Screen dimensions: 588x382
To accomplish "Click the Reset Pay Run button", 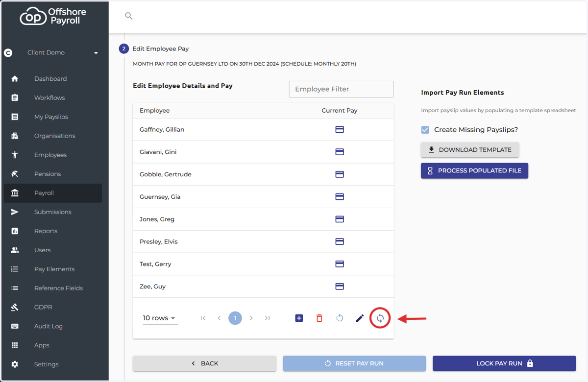I will (x=354, y=363).
